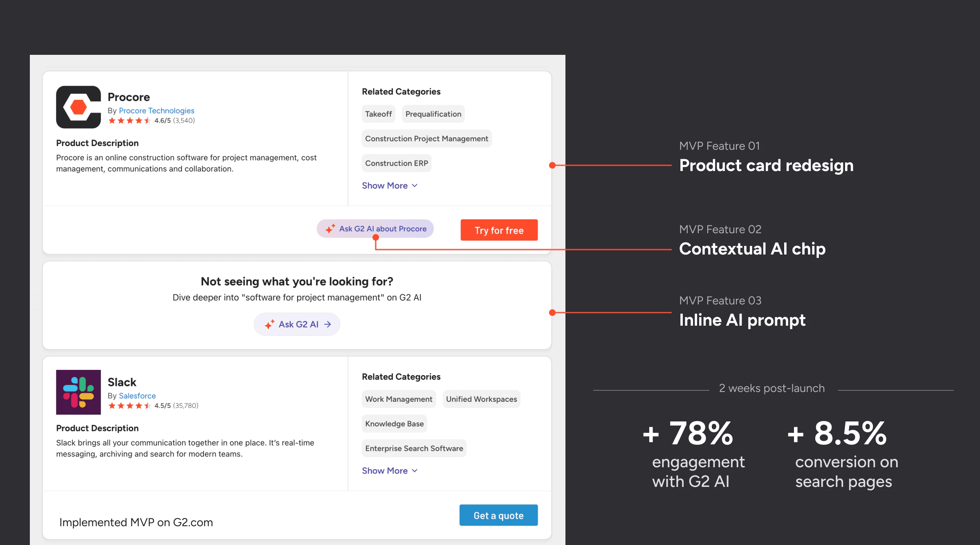
Task: Choose Construction Project Management category
Action: pos(426,139)
